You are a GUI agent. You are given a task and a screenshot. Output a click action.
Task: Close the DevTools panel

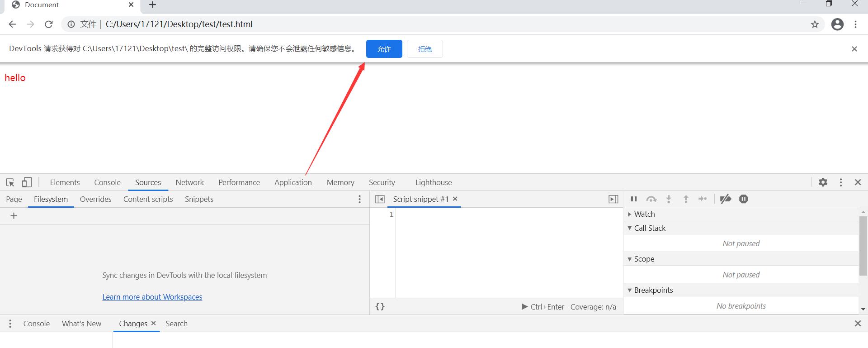(858, 182)
